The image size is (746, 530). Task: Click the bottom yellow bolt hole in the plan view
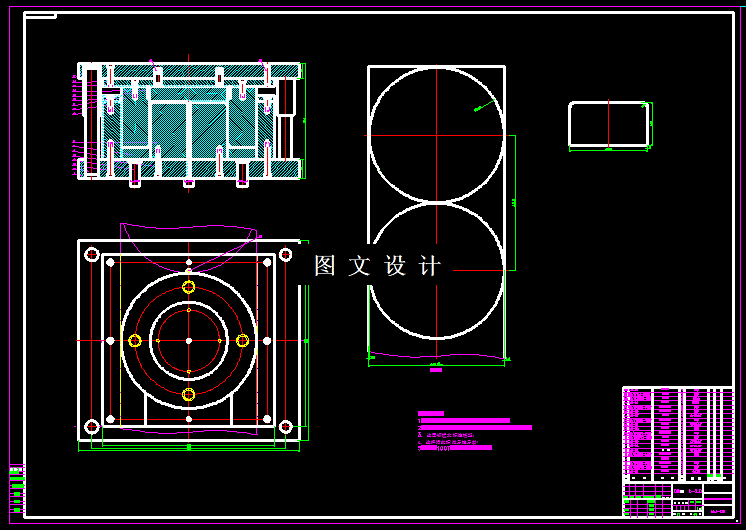click(189, 394)
